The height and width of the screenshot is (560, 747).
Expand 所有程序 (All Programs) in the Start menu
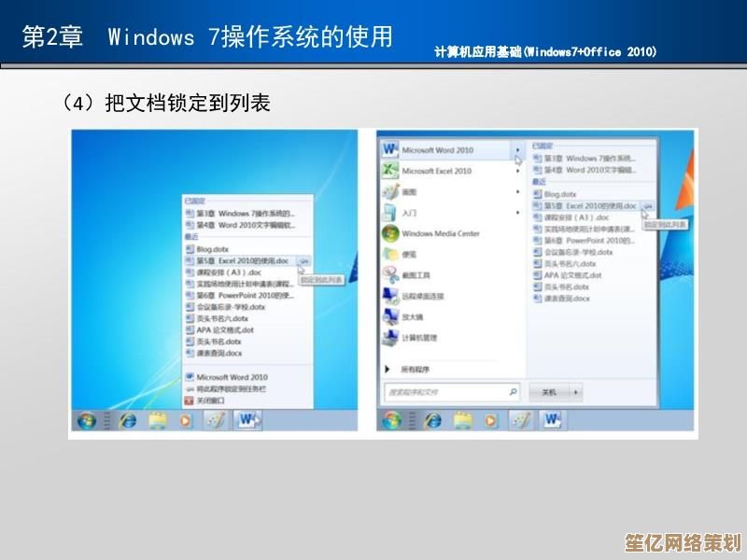[407, 369]
